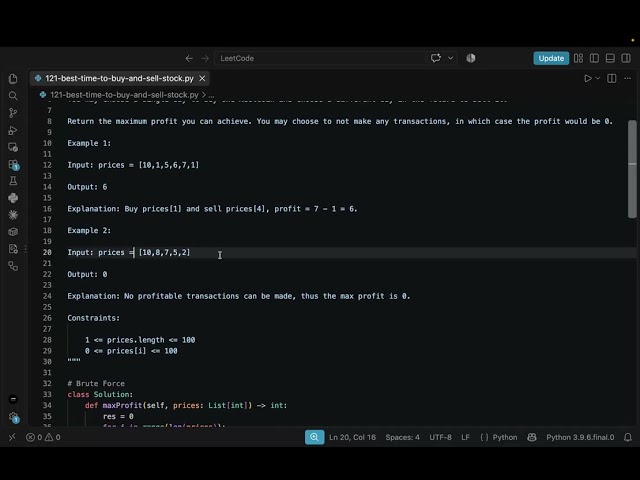The width and height of the screenshot is (640, 480).
Task: Open the Testing flask view
Action: pos(13,181)
